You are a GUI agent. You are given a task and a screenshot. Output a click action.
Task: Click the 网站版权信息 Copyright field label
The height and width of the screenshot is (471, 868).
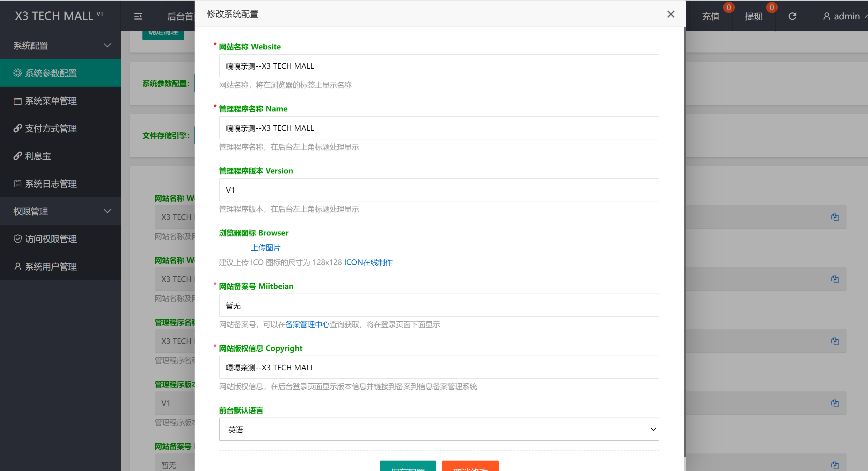coord(261,348)
